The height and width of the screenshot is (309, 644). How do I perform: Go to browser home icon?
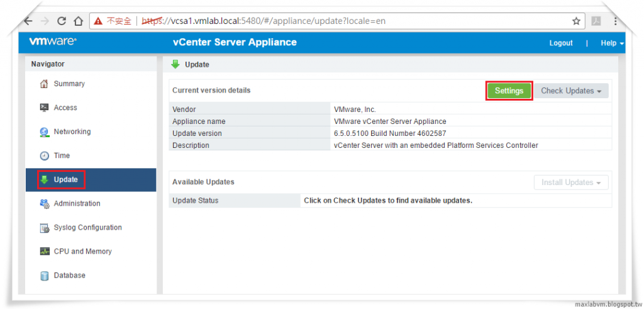point(78,21)
